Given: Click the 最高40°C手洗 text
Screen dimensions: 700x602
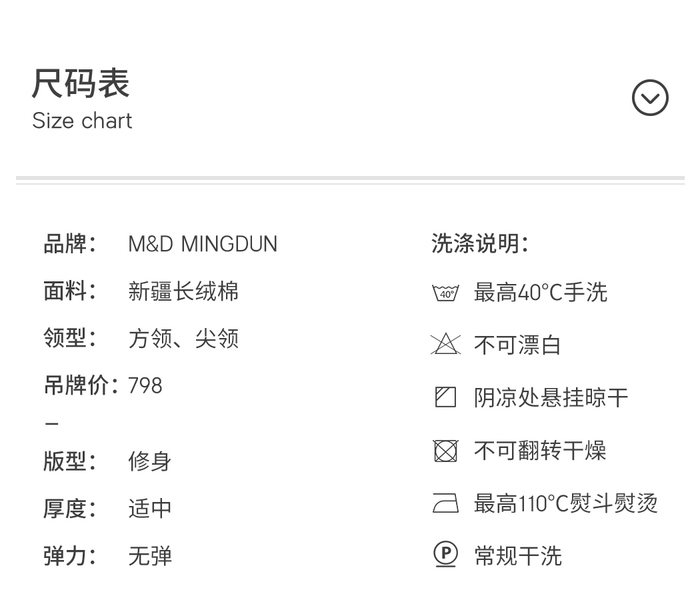Looking at the screenshot, I should (541, 293).
